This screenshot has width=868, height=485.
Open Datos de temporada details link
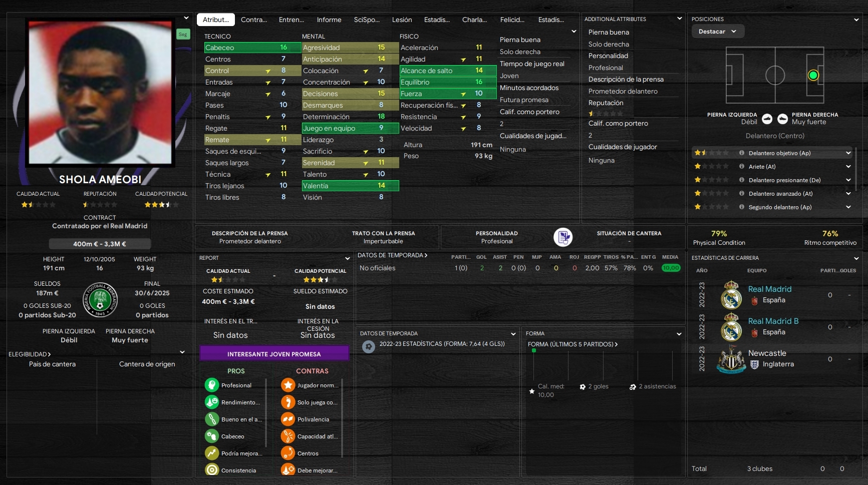pyautogui.click(x=394, y=255)
